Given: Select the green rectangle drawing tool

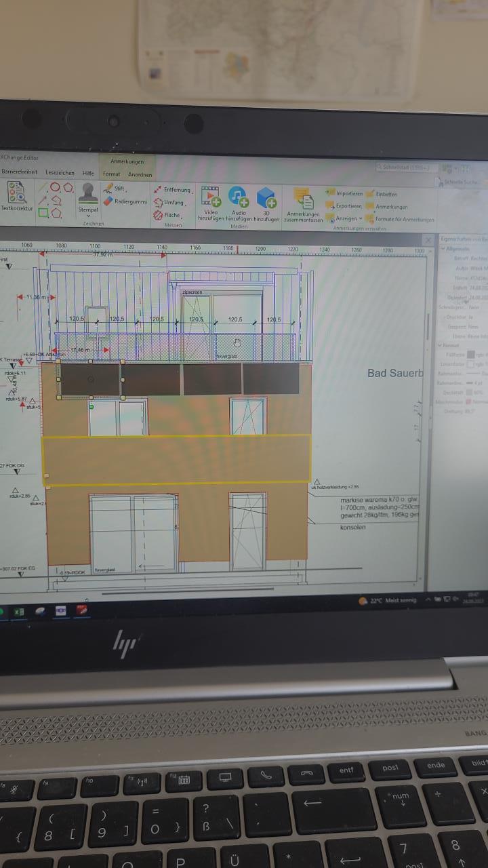Looking at the screenshot, I should click(x=43, y=213).
